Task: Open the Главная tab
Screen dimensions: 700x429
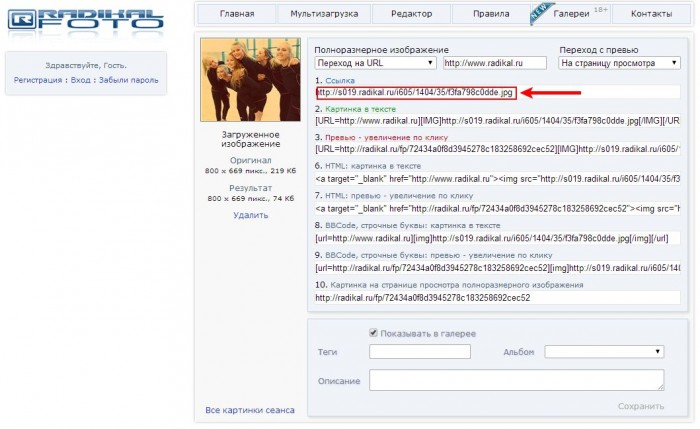Action: [x=237, y=14]
